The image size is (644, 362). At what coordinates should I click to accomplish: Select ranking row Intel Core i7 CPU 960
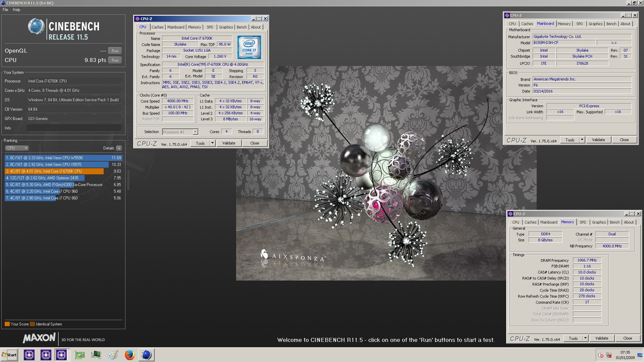63,191
